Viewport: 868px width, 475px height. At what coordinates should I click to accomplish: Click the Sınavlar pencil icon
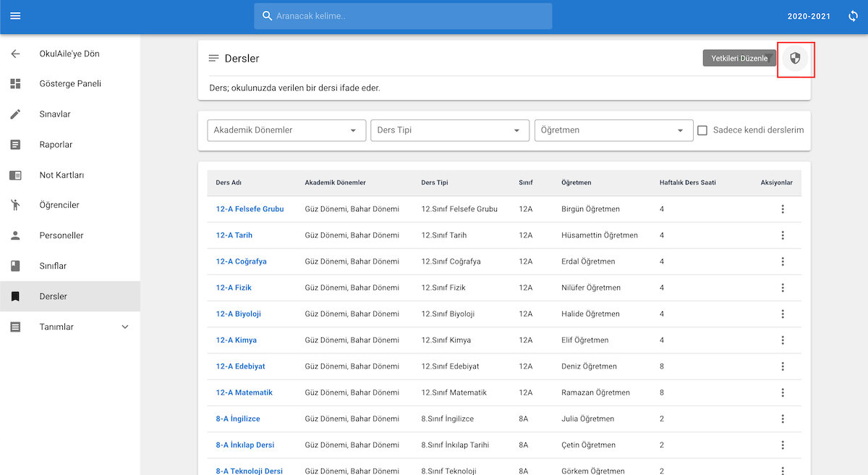[15, 114]
